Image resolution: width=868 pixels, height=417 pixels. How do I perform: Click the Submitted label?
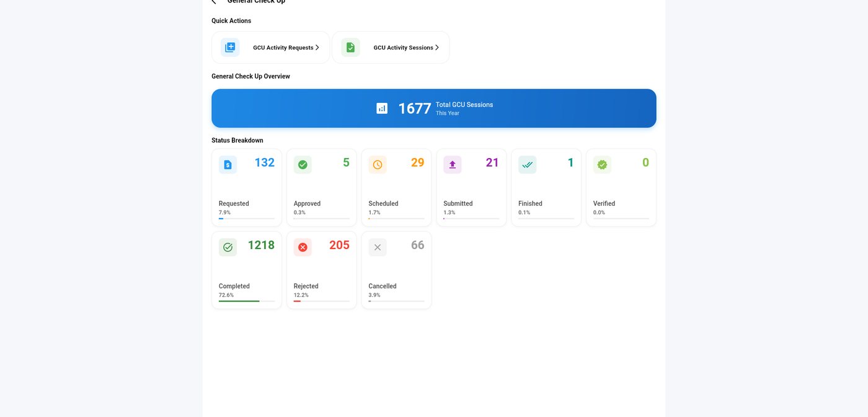coord(458,203)
